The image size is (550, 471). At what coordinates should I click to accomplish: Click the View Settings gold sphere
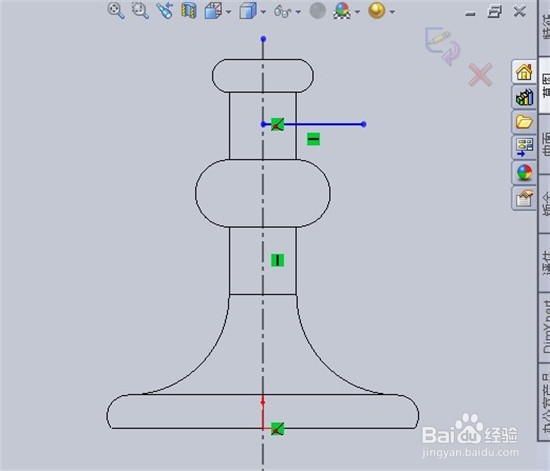point(377,11)
